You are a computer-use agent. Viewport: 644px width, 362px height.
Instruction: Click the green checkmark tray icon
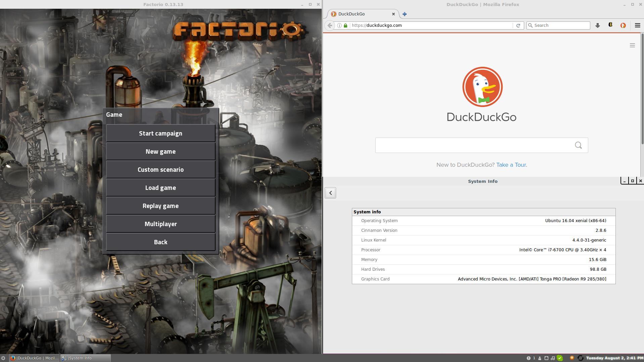[560, 358]
